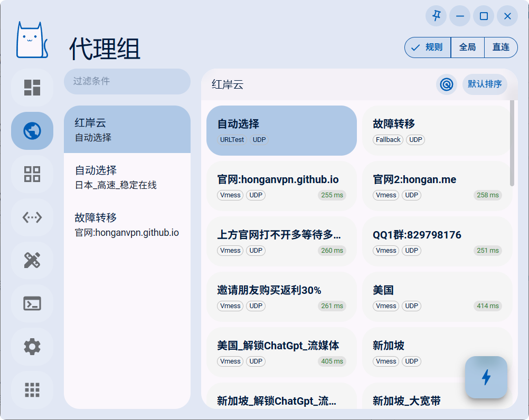This screenshot has width=529, height=420.
Task: Open the settings gear icon in sidebar
Action: pyautogui.click(x=32, y=347)
